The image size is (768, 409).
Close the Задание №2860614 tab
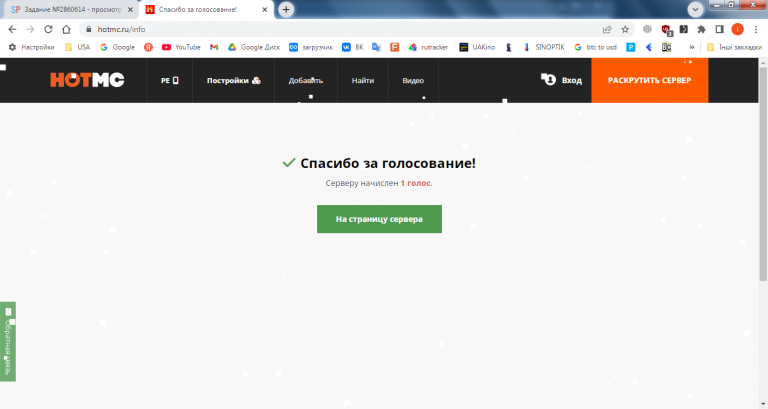pos(130,9)
